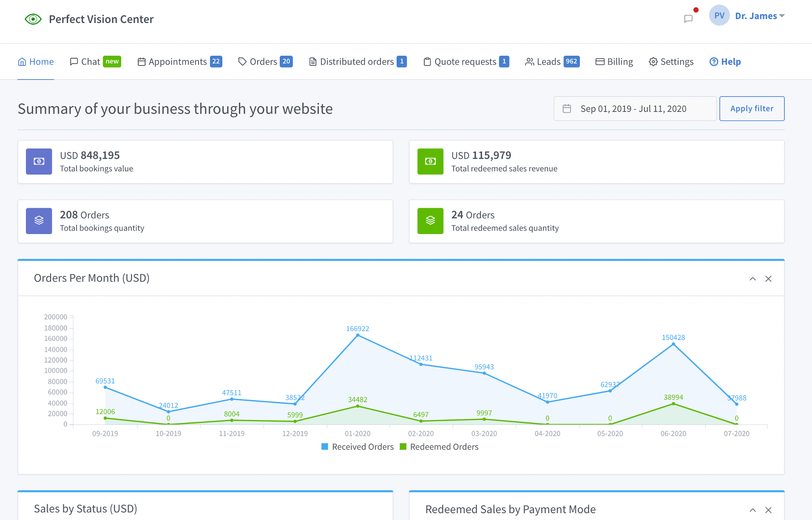This screenshot has height=520, width=812.
Task: Click the 208 Orders figure
Action: (85, 215)
